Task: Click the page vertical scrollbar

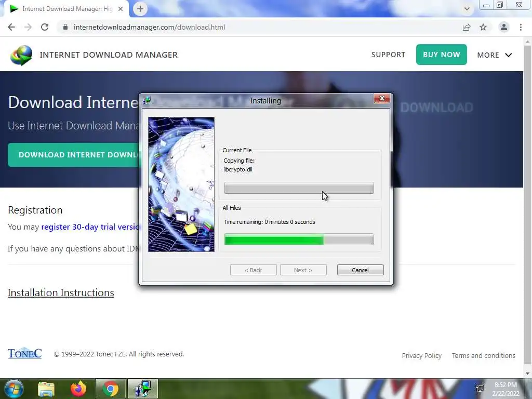Action: click(x=528, y=204)
